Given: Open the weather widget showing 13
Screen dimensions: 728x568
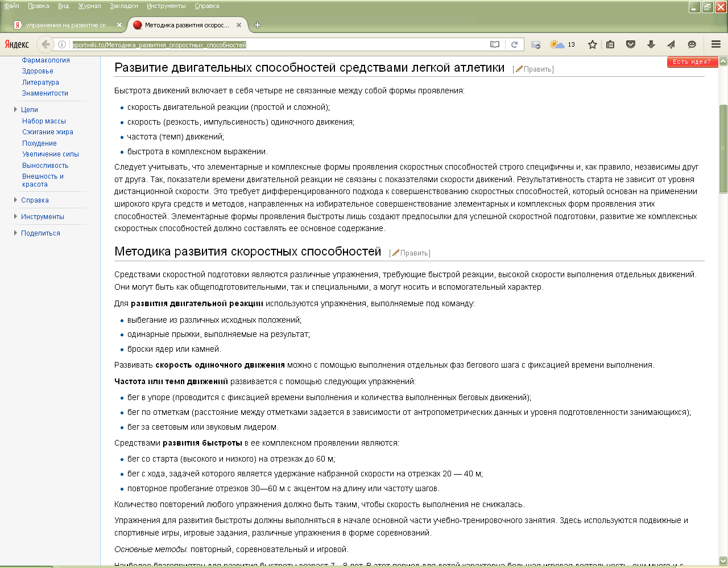Looking at the screenshot, I should point(562,44).
